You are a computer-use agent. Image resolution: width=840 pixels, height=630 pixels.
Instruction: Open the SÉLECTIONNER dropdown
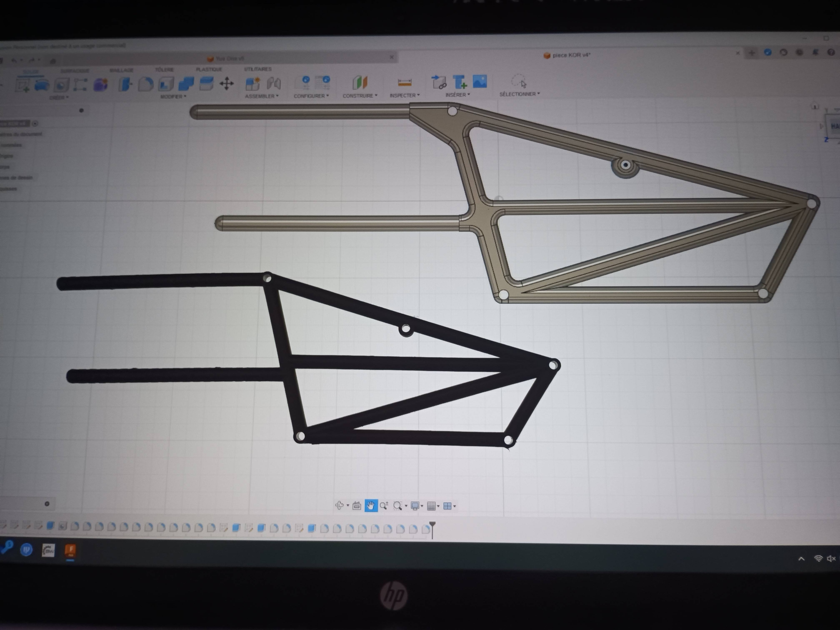coord(520,94)
